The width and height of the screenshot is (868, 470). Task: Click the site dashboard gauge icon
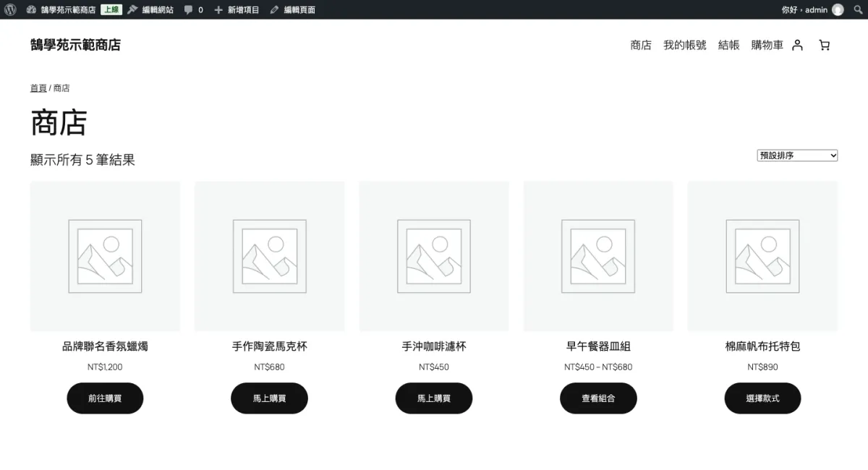(x=31, y=9)
